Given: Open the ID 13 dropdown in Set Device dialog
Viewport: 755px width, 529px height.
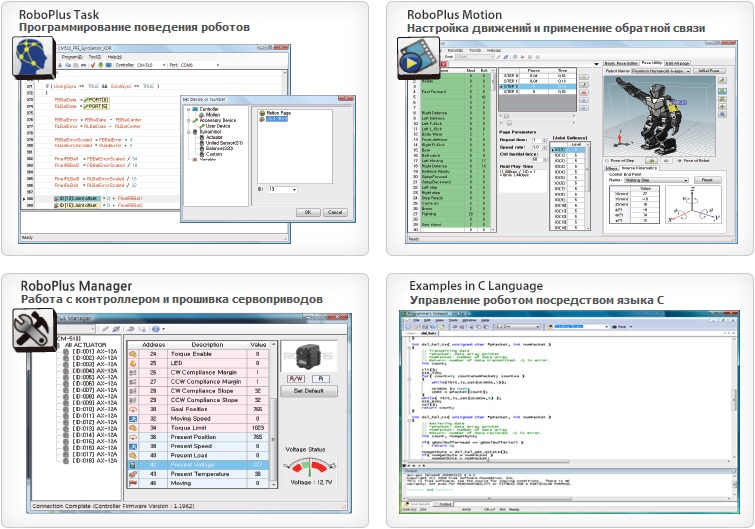Looking at the screenshot, I should (x=294, y=190).
